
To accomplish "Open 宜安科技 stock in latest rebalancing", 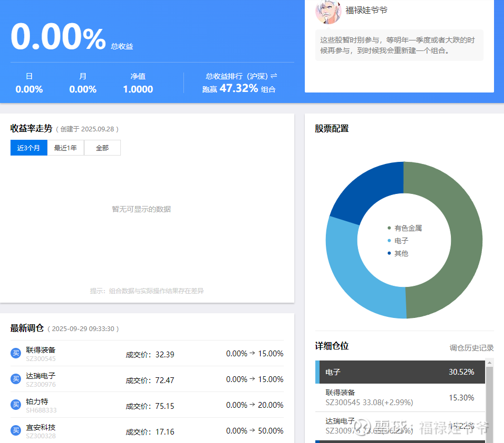I will coord(40,427).
